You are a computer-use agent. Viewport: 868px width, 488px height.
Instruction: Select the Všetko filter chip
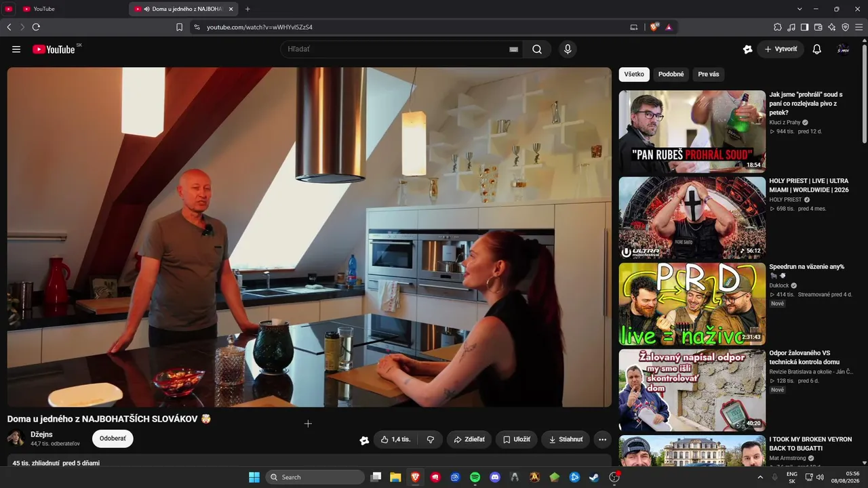coord(634,74)
